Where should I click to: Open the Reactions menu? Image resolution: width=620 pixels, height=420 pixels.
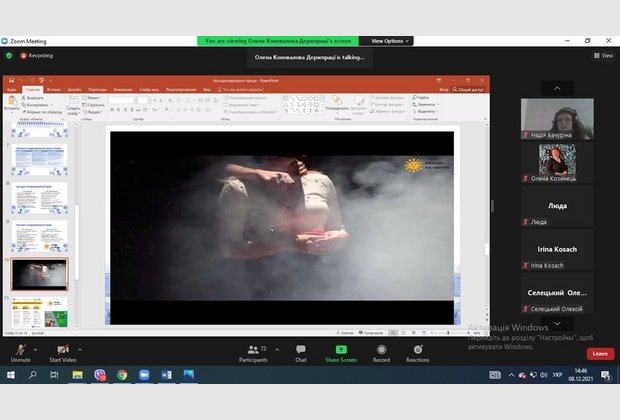(417, 351)
